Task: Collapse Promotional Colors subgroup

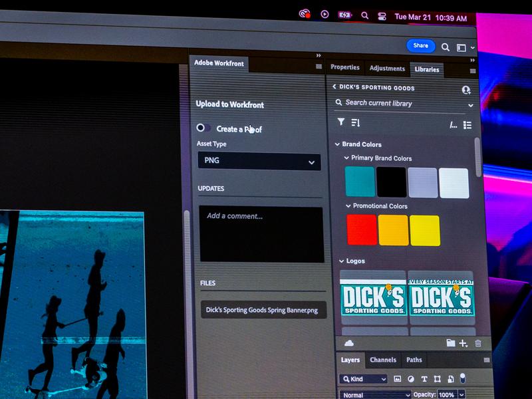Action: [348, 206]
